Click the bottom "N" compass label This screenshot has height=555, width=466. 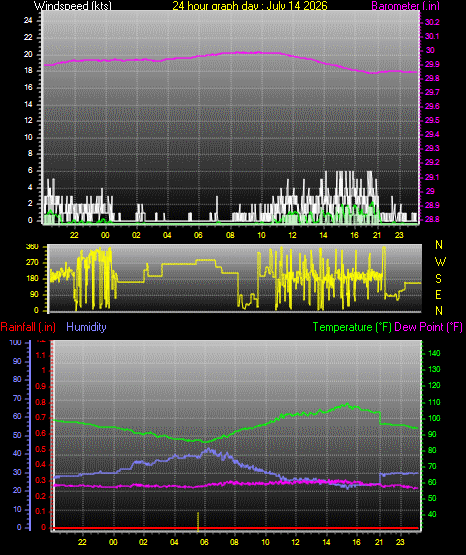pos(439,311)
